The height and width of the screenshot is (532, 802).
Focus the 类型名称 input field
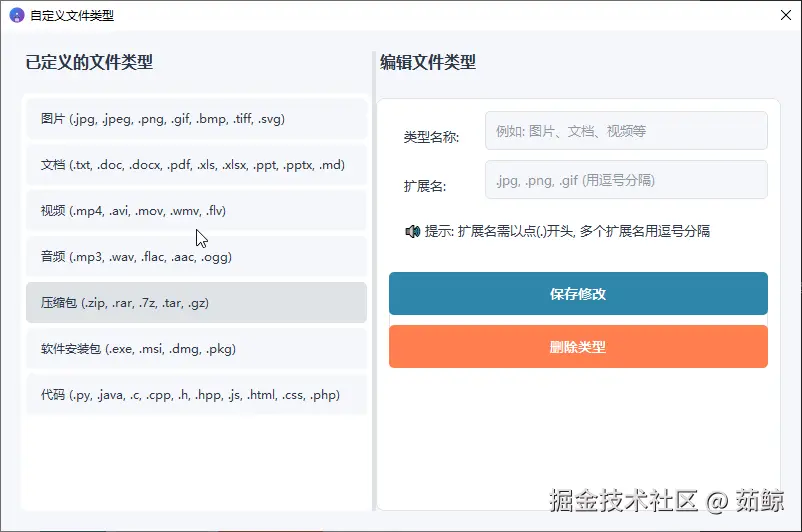click(626, 131)
